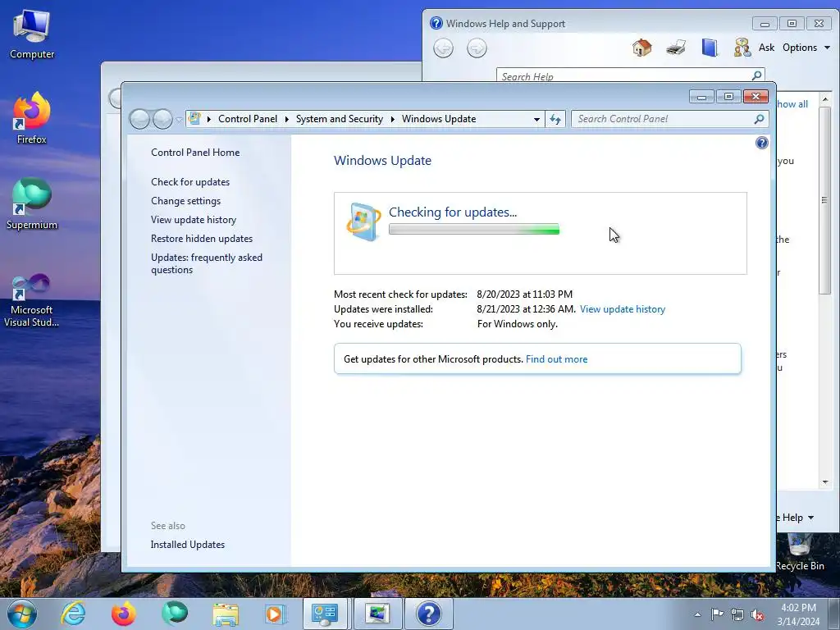Click Browse Help book icon
The height and width of the screenshot is (630, 840).
710,48
